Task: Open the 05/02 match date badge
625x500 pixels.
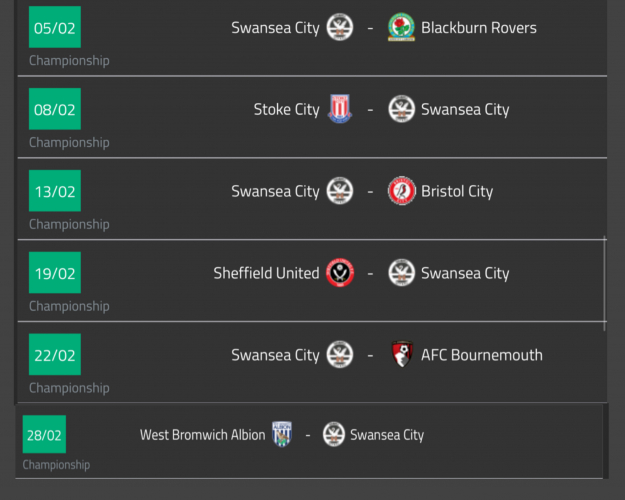Action: tap(54, 27)
